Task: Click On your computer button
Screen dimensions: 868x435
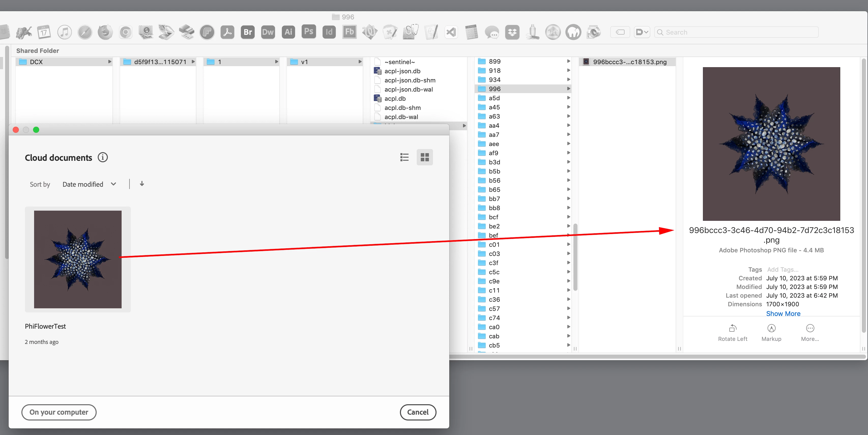Action: tap(59, 412)
